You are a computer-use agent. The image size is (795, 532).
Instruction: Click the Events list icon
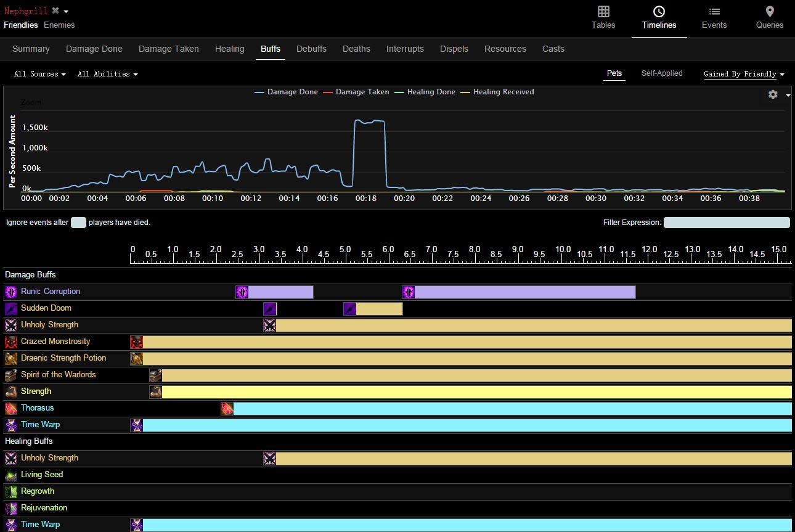pos(714,12)
